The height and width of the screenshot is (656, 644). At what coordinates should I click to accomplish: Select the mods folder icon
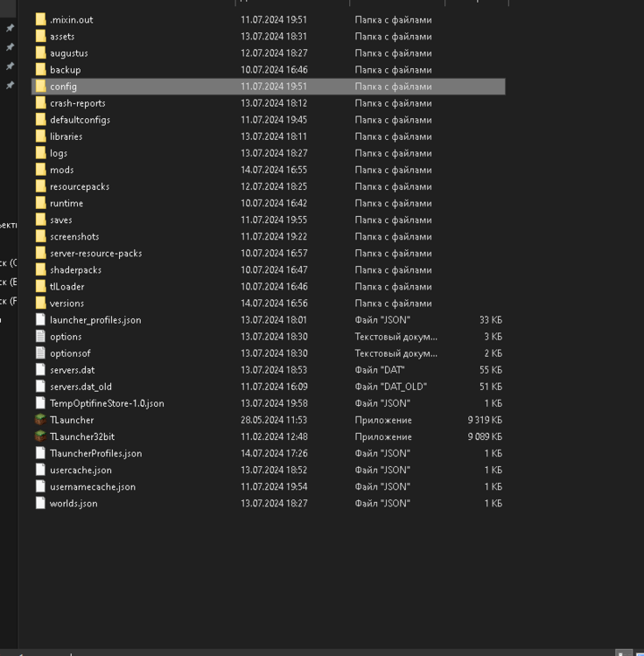[40, 170]
